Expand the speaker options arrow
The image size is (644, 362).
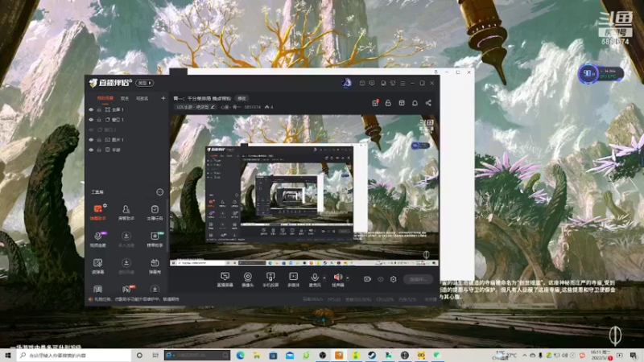click(x=348, y=278)
